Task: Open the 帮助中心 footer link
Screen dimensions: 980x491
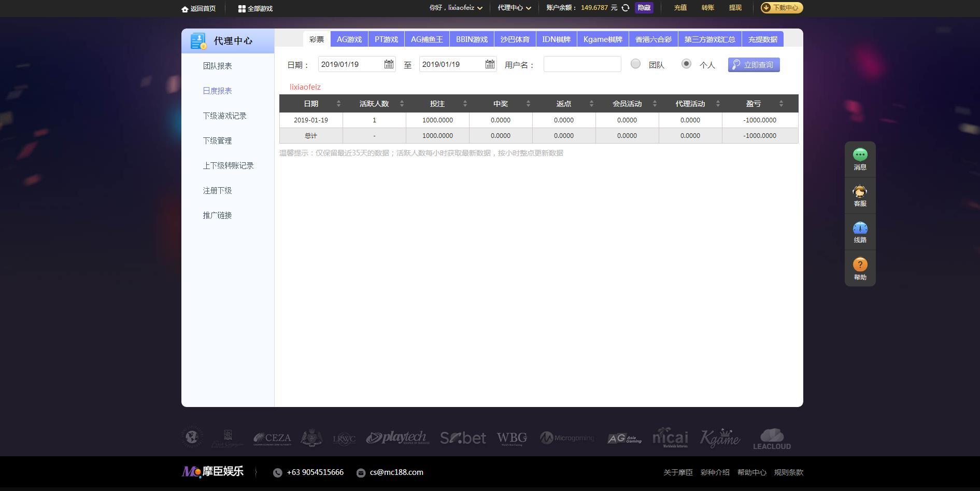Action: [751, 472]
